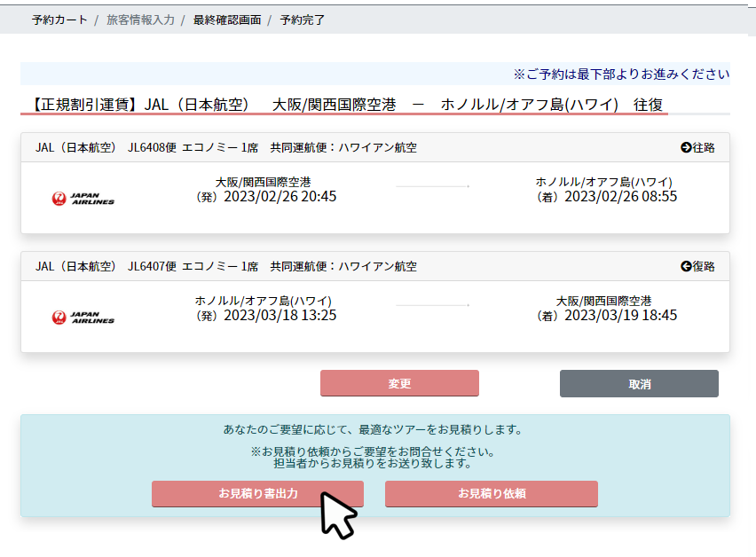Click outbound departure time 2023/02/26 20:45
This screenshot has width=756, height=557.
point(280,197)
